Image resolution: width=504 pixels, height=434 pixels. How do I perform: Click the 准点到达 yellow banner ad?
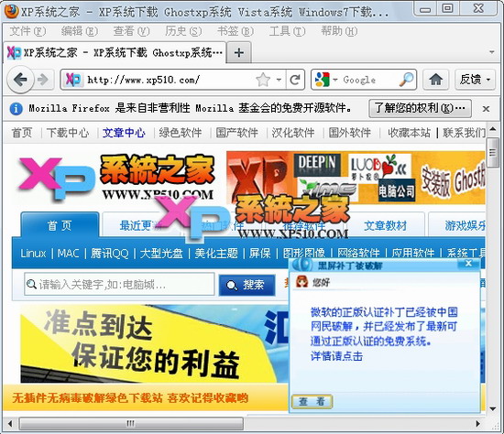coord(154,343)
